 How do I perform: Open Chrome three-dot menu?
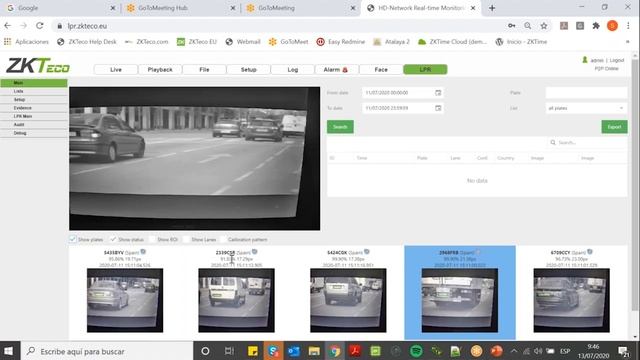(628, 26)
